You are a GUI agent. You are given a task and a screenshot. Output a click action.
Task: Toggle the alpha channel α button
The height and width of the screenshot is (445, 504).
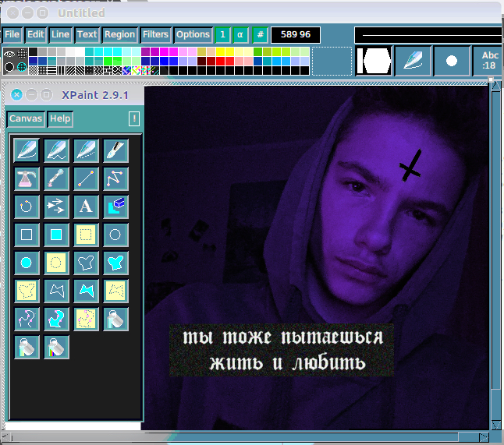[240, 34]
